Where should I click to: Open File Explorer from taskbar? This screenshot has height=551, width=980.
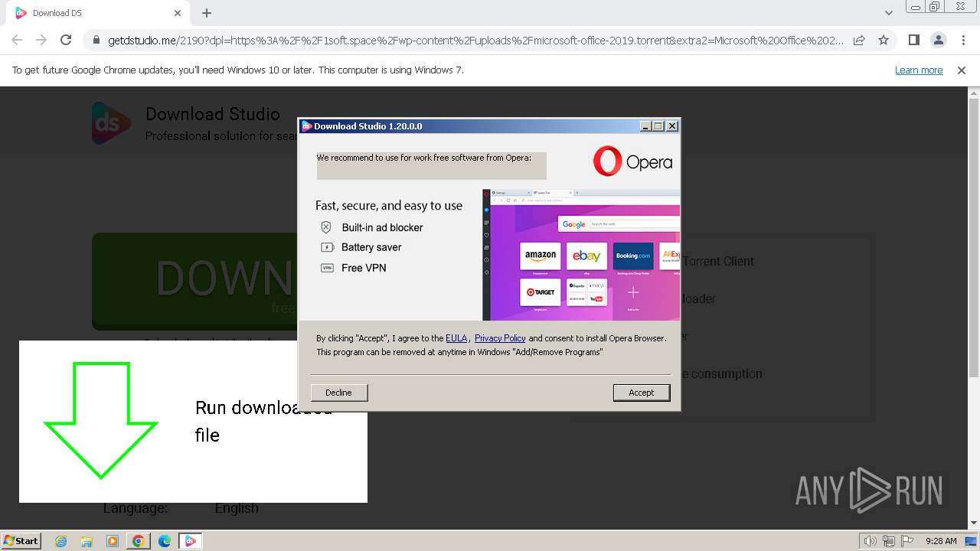click(x=87, y=541)
